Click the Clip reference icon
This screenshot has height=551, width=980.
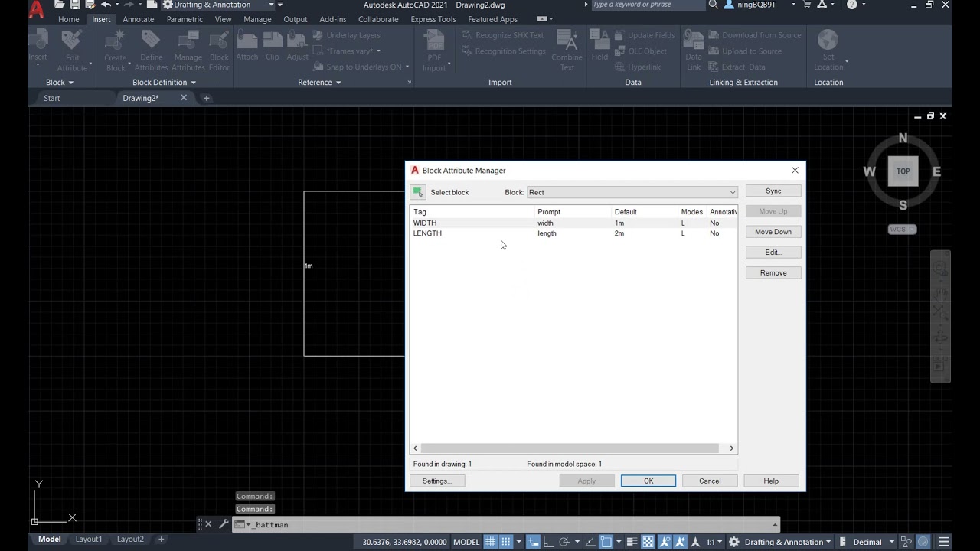pyautogui.click(x=272, y=46)
